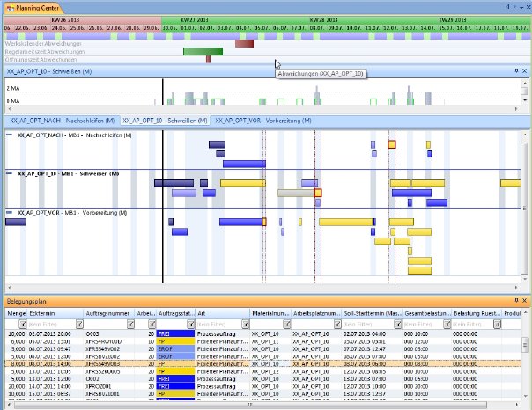Open the Materialnum... column filter icon
Screen dimensions: 532x410
286,325
